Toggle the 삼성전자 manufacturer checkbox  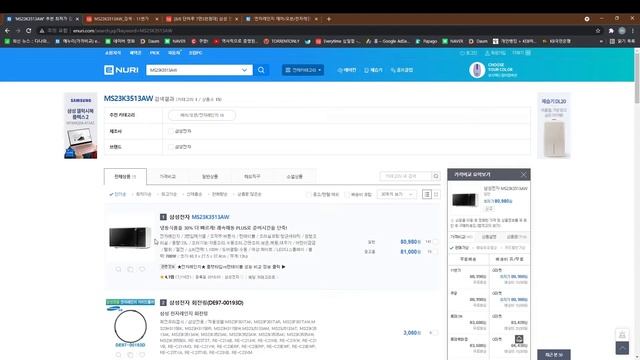point(171,131)
